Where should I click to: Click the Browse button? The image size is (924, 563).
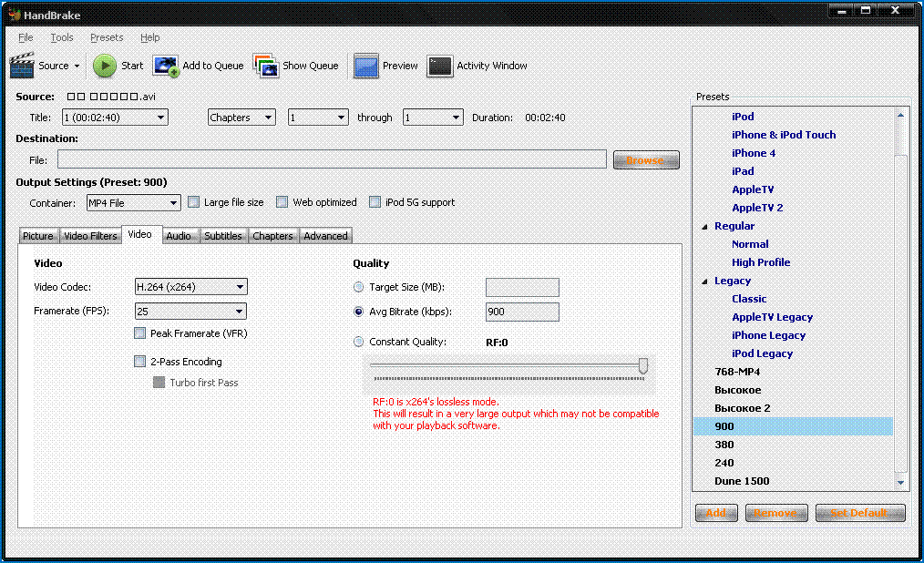[646, 160]
